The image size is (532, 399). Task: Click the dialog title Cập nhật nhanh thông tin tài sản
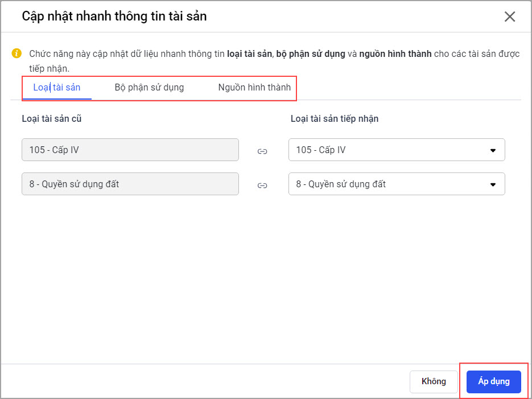114,17
